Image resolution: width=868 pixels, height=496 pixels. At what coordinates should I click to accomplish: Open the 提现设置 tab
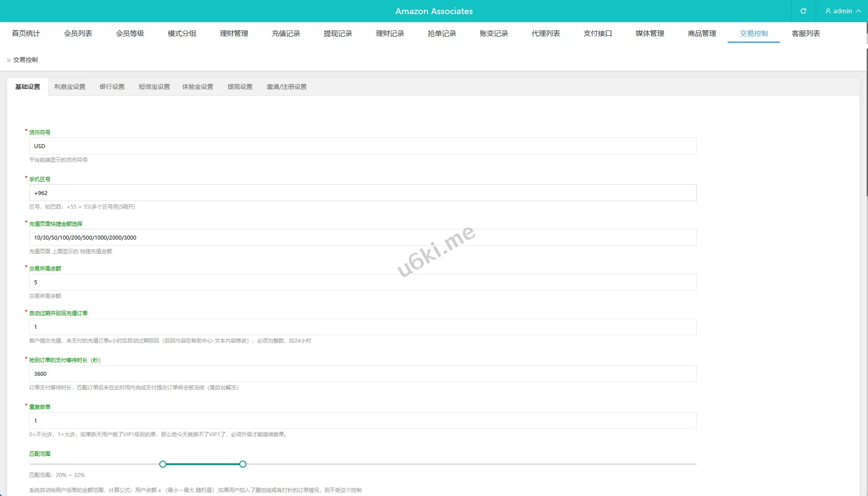tap(240, 87)
